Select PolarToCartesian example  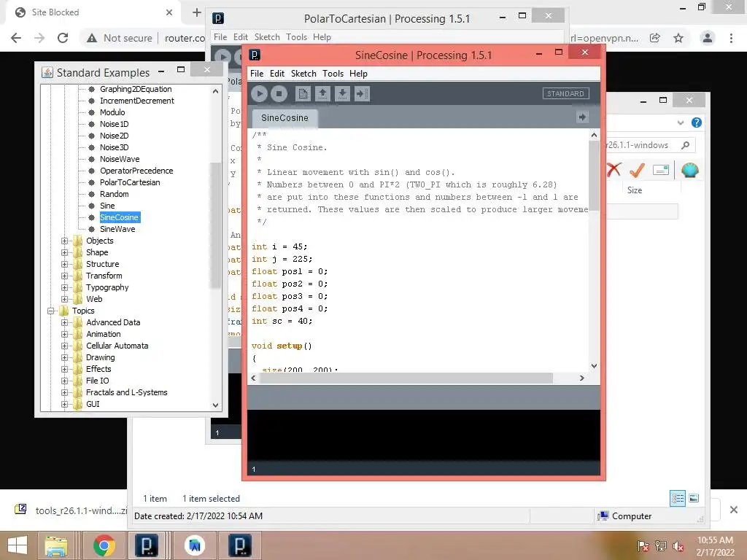point(130,182)
